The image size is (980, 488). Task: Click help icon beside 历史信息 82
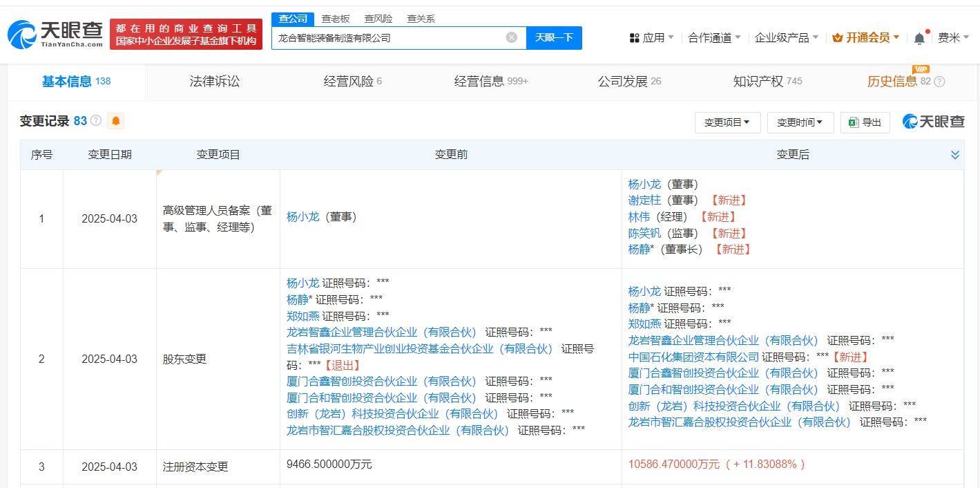click(x=939, y=82)
